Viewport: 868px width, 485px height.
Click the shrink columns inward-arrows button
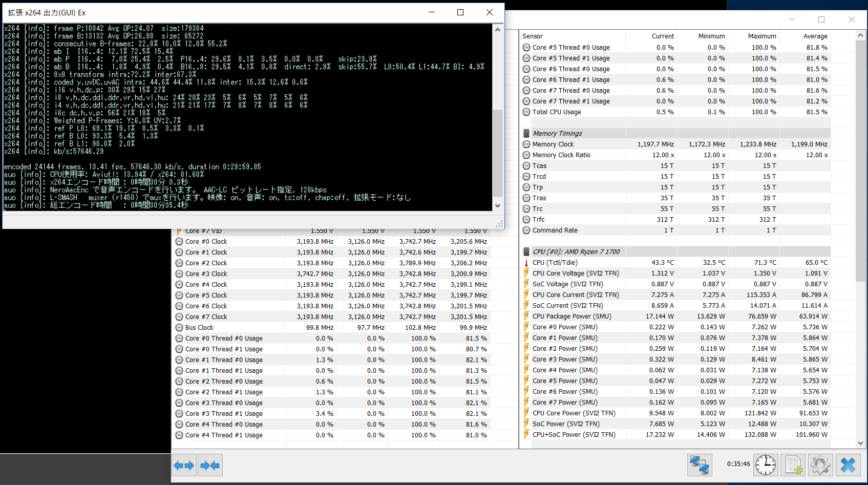pyautogui.click(x=210, y=466)
